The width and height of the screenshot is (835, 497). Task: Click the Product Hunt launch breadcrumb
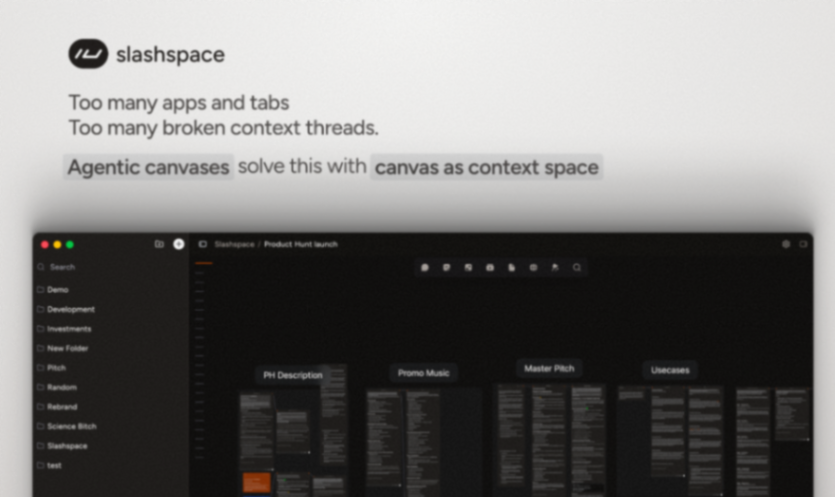pyautogui.click(x=301, y=244)
